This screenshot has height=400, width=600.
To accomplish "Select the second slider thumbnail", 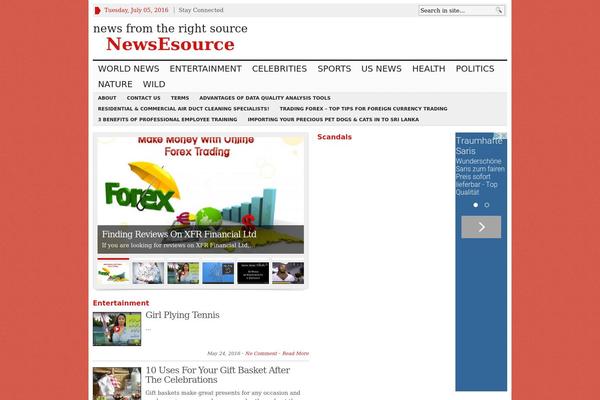I will coord(148,273).
